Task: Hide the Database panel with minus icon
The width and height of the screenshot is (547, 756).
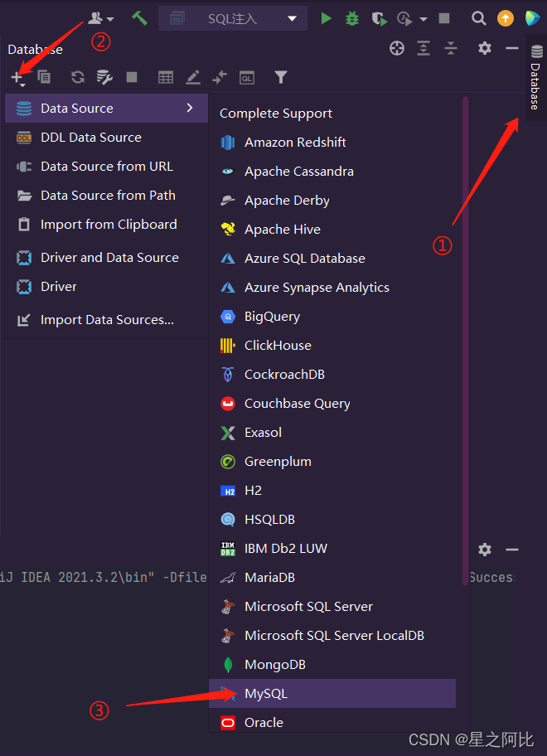Action: click(x=512, y=48)
